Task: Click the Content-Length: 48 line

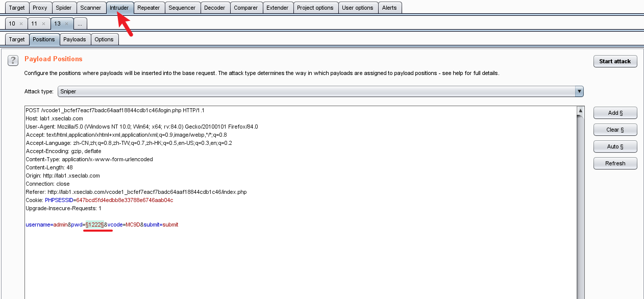Action: [49, 167]
